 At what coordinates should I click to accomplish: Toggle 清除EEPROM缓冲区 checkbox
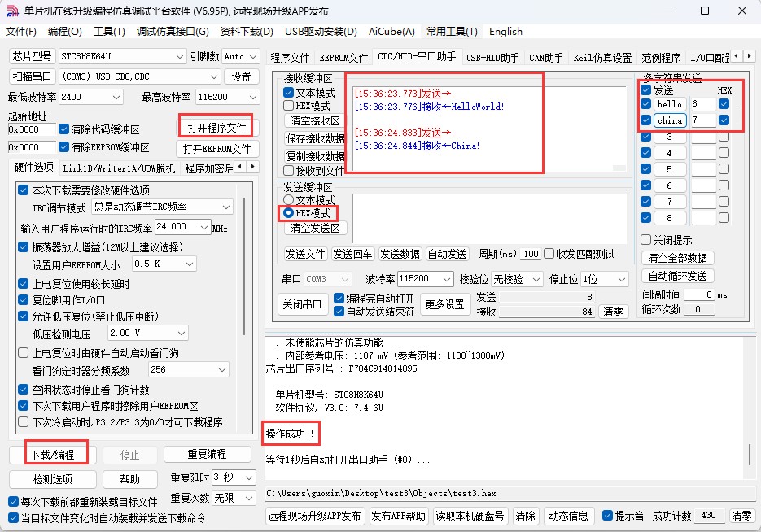point(63,147)
